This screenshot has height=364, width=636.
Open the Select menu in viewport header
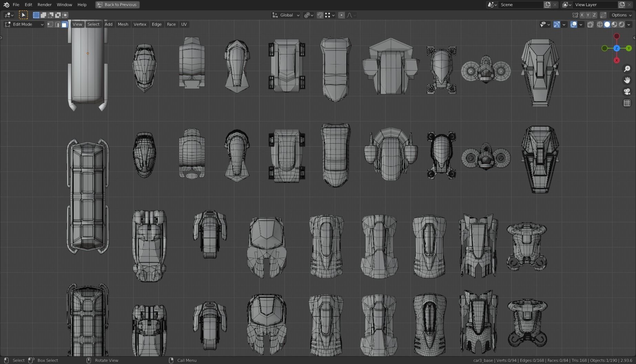(93, 24)
